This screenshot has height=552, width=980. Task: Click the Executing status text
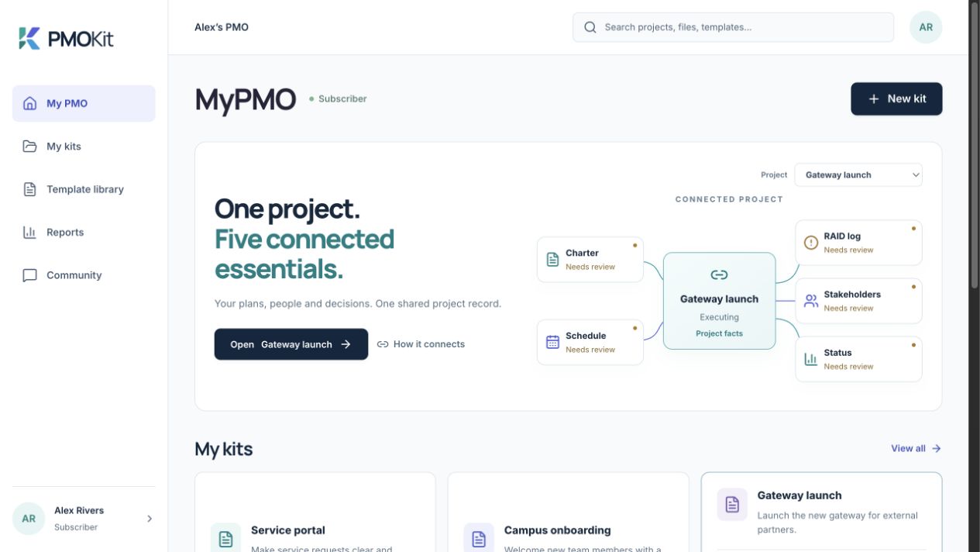coord(719,317)
